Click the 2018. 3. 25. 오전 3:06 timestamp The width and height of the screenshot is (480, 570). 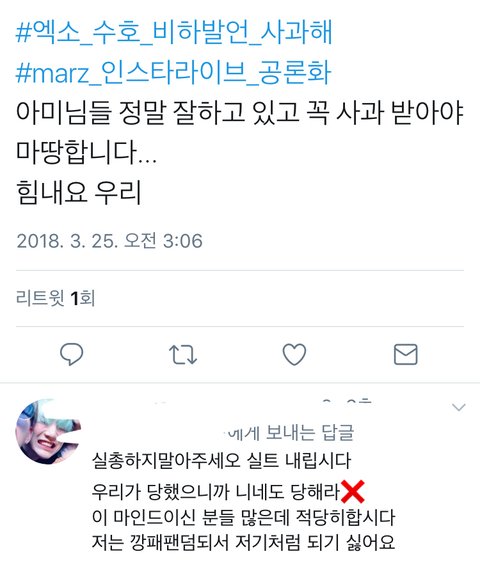click(109, 241)
